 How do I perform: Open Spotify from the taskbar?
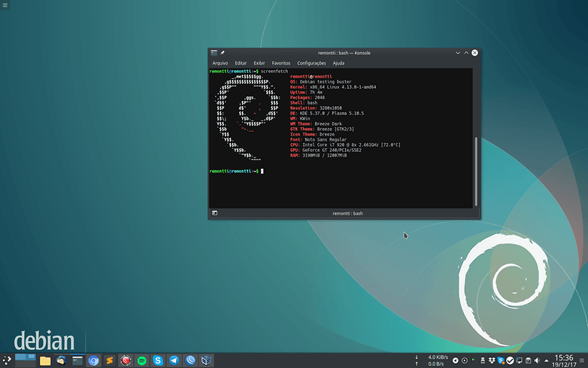click(x=142, y=360)
